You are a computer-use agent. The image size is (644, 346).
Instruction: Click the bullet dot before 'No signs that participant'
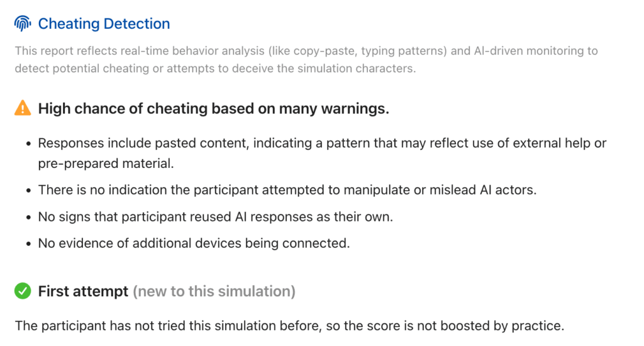(x=29, y=216)
